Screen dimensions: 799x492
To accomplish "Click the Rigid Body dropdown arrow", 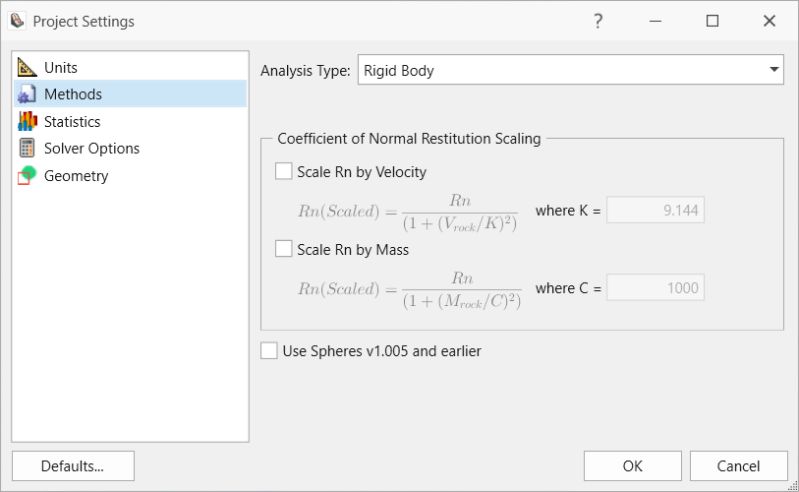I will pos(773,70).
